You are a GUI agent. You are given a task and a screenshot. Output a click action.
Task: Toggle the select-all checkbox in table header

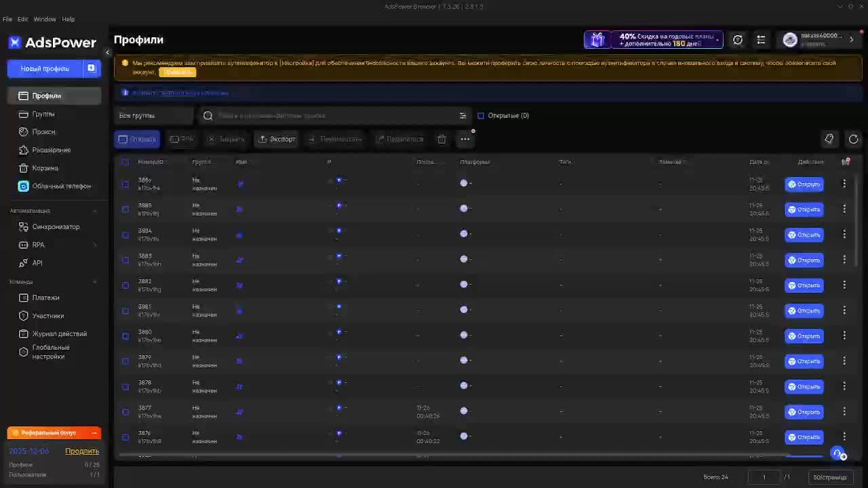[x=125, y=162]
